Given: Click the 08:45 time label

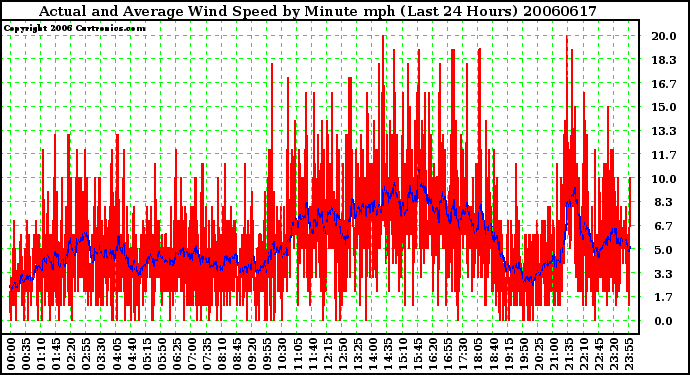Looking at the screenshot, I should tap(237, 354).
